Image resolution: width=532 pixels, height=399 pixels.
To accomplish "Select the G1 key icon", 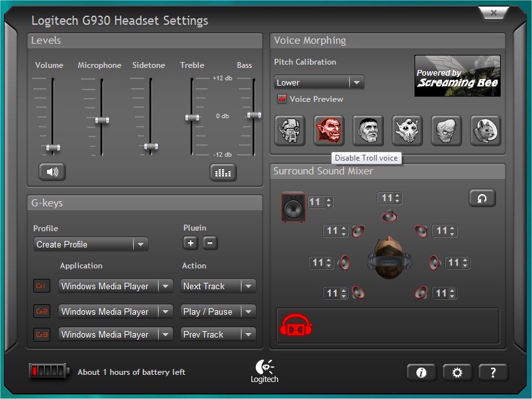I will [41, 286].
